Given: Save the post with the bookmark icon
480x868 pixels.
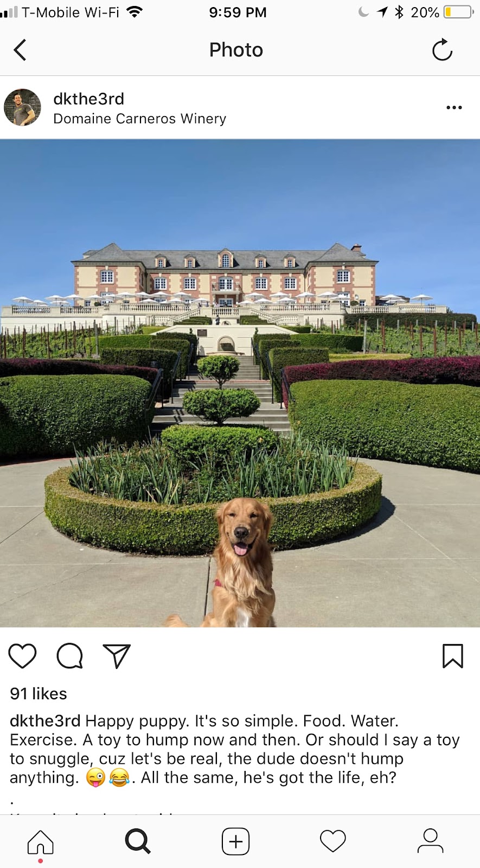Looking at the screenshot, I should 453,656.
